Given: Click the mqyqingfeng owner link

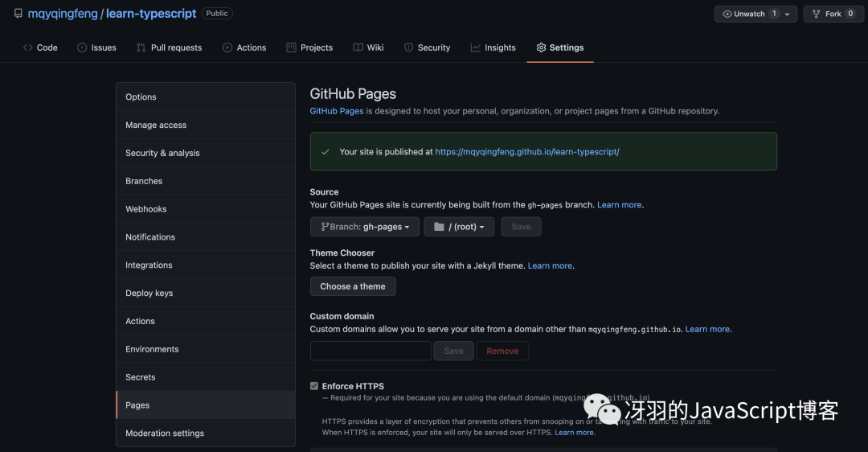Looking at the screenshot, I should [x=63, y=14].
